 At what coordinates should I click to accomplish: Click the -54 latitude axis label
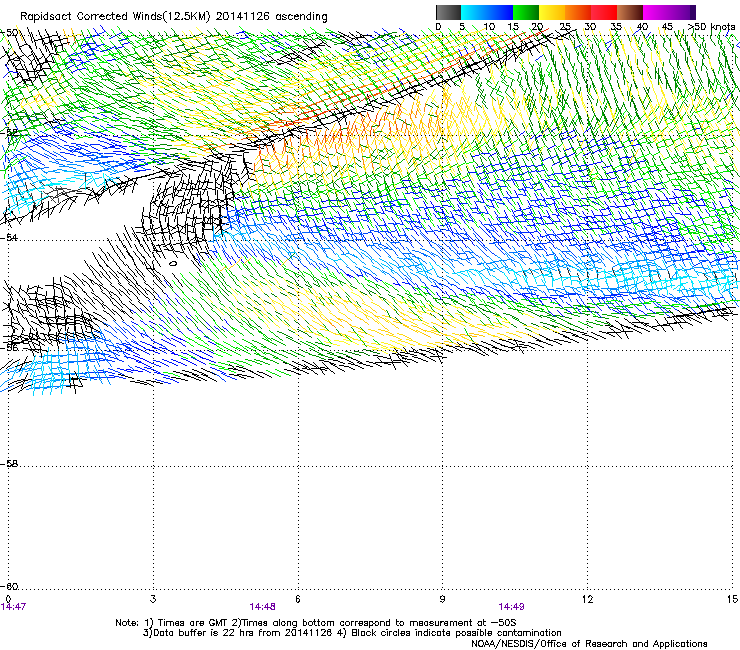[9, 237]
